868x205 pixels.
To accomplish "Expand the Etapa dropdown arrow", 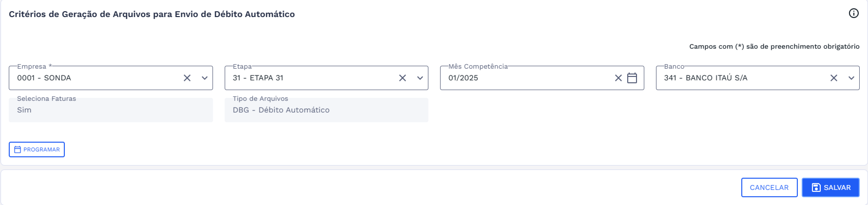I will coord(420,78).
